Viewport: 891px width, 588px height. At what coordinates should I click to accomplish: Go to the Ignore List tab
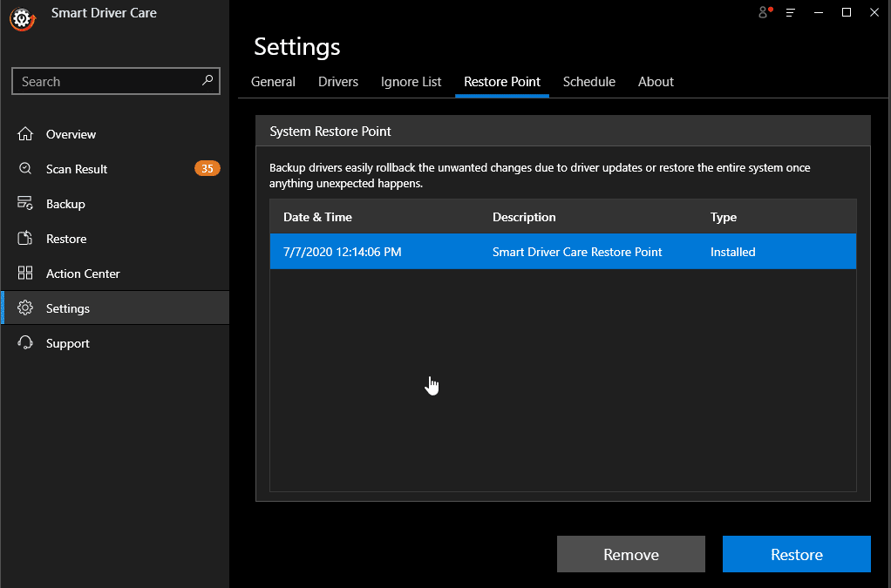point(411,82)
